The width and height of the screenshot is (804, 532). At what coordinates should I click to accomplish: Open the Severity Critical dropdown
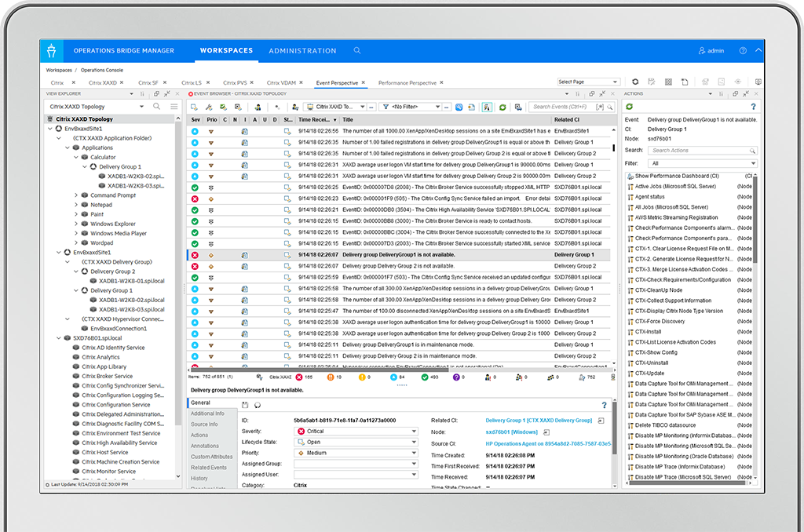356,432
